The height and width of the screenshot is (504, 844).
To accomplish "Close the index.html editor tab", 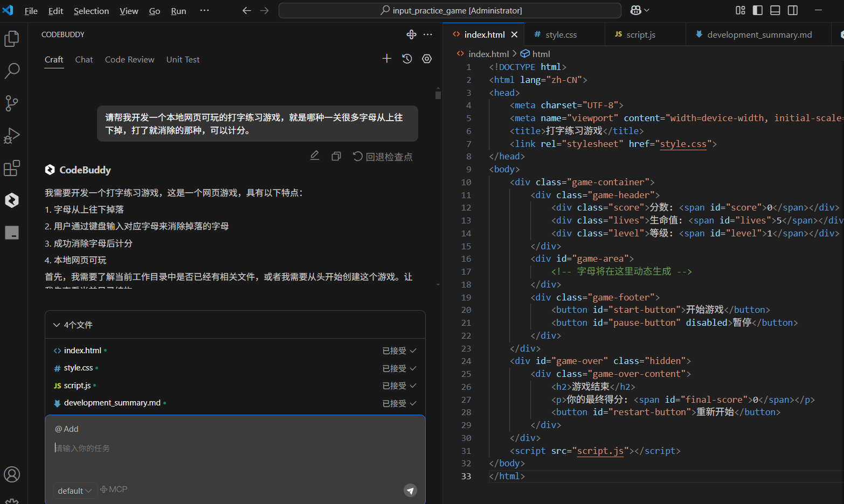I will pos(514,34).
